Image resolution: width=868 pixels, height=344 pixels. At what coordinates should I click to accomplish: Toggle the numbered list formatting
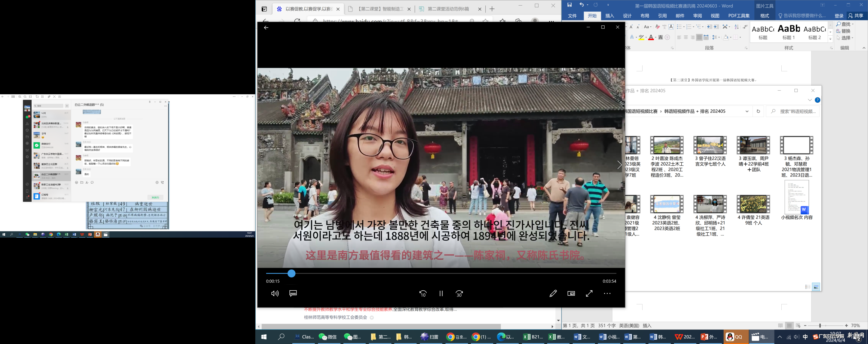[x=688, y=27]
